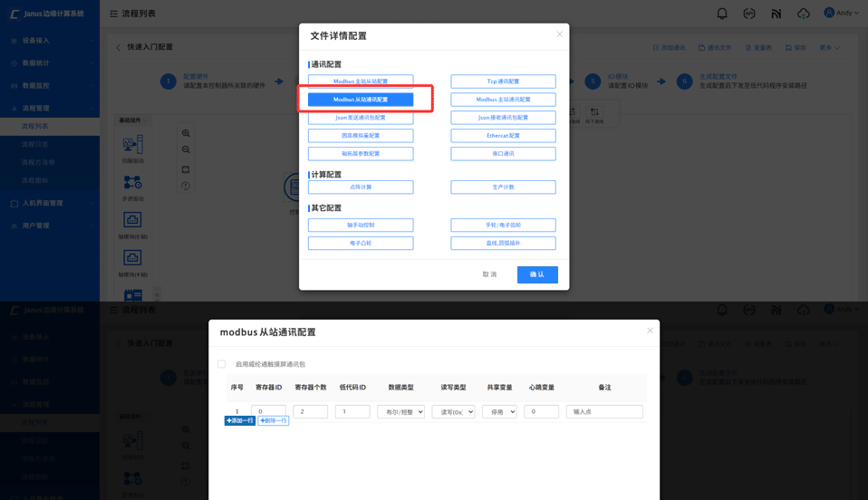Click the 删除一行 button
The width and height of the screenshot is (868, 500).
point(273,421)
